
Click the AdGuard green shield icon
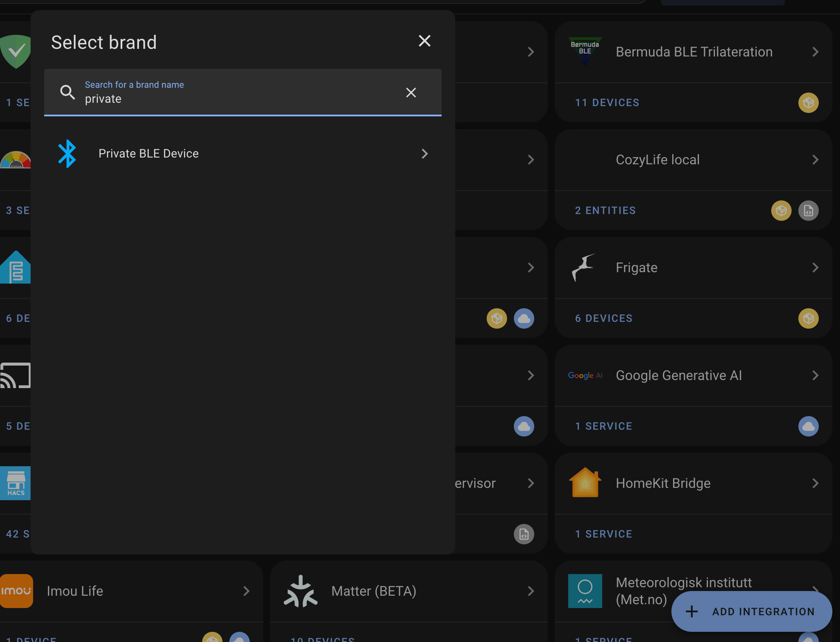15,52
